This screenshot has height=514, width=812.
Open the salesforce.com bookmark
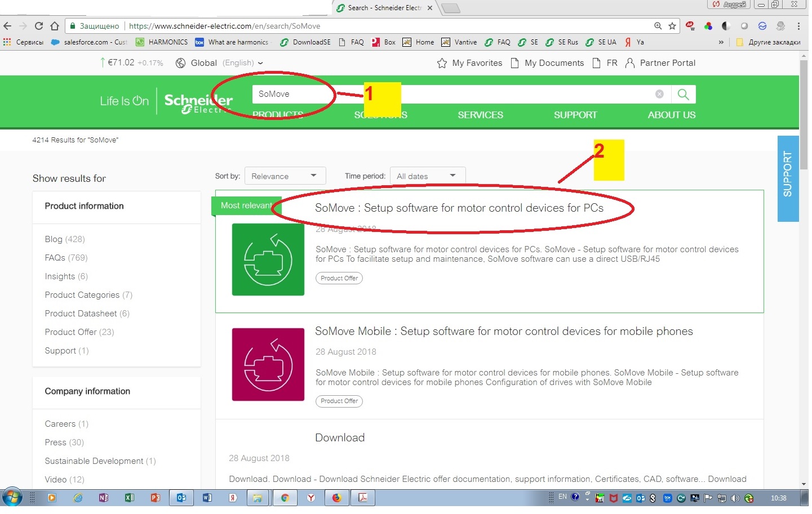[90, 42]
